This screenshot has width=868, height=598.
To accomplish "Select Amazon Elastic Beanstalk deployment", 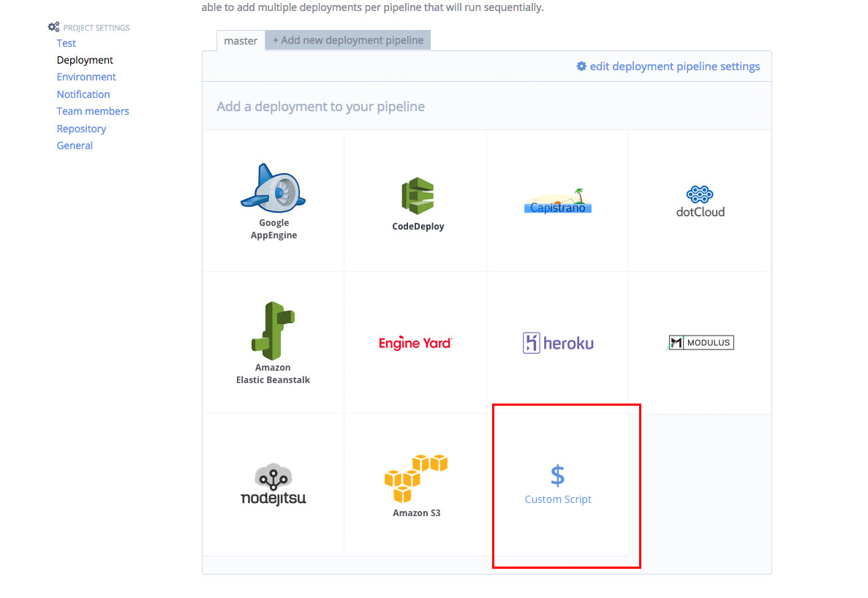I will pyautogui.click(x=273, y=338).
